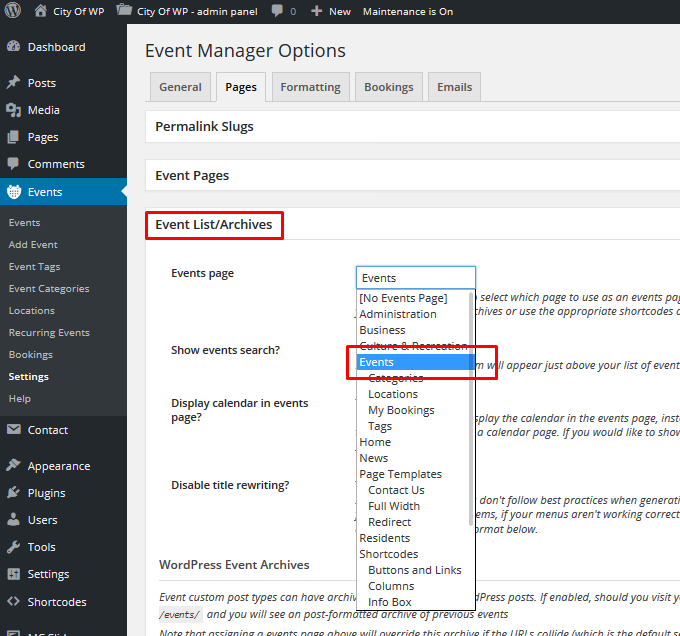The height and width of the screenshot is (636, 680).
Task: Expand the Event Pages section
Action: point(192,175)
